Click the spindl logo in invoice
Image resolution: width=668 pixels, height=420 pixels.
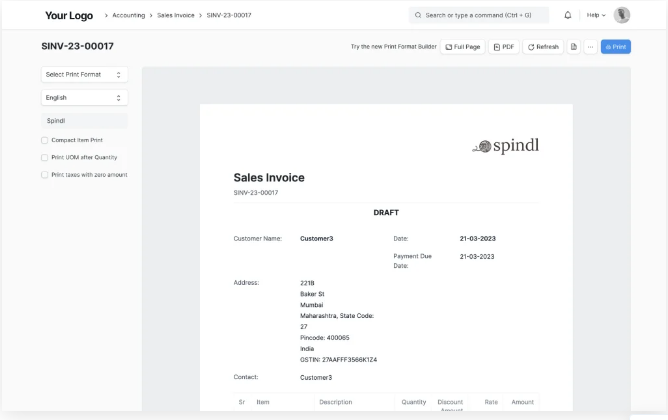tap(505, 146)
